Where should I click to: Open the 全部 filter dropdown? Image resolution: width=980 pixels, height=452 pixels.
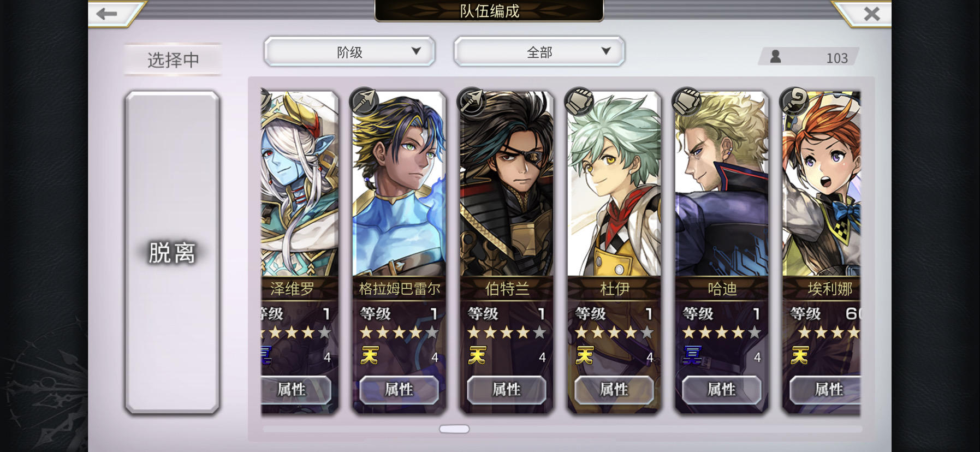coord(539,52)
